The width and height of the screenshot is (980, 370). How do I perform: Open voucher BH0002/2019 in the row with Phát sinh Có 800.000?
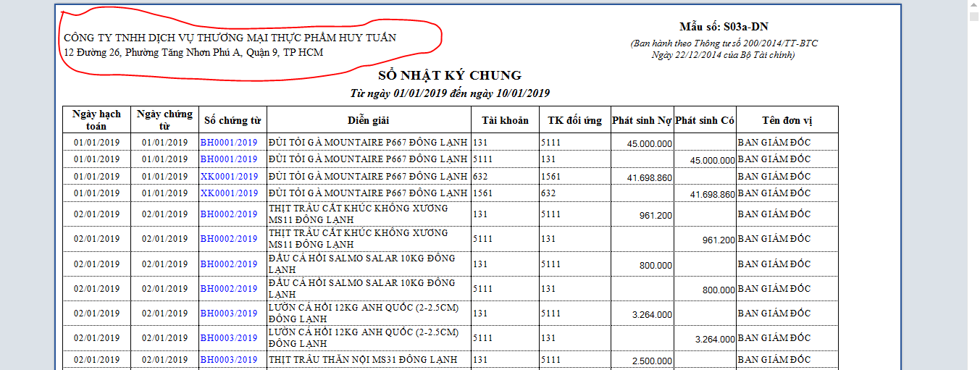pyautogui.click(x=229, y=289)
